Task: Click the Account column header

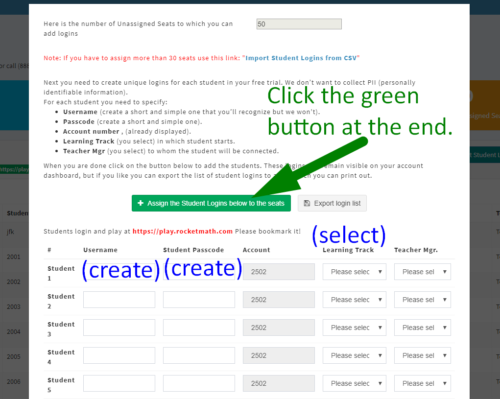Action: point(256,250)
